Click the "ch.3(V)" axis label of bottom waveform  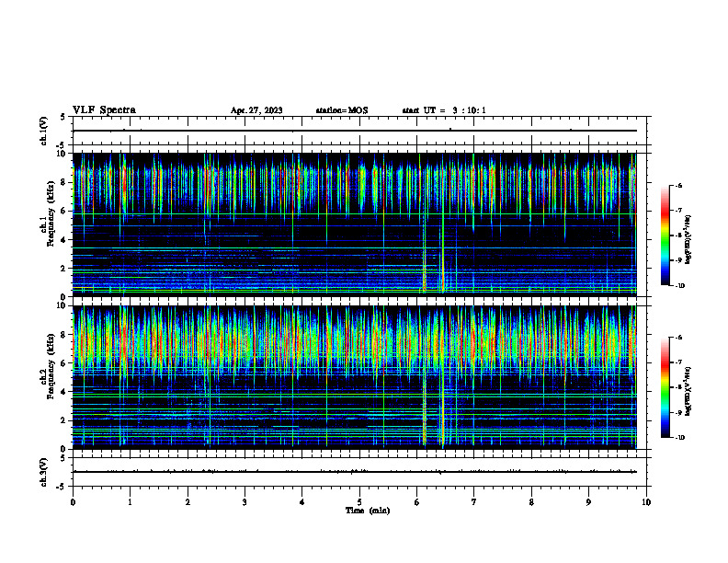pyautogui.click(x=44, y=472)
